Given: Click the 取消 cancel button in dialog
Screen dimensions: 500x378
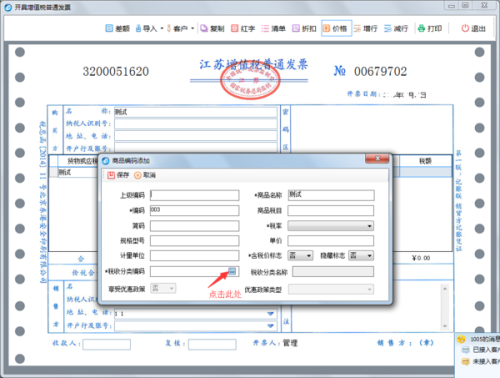Looking at the screenshot, I should (145, 175).
